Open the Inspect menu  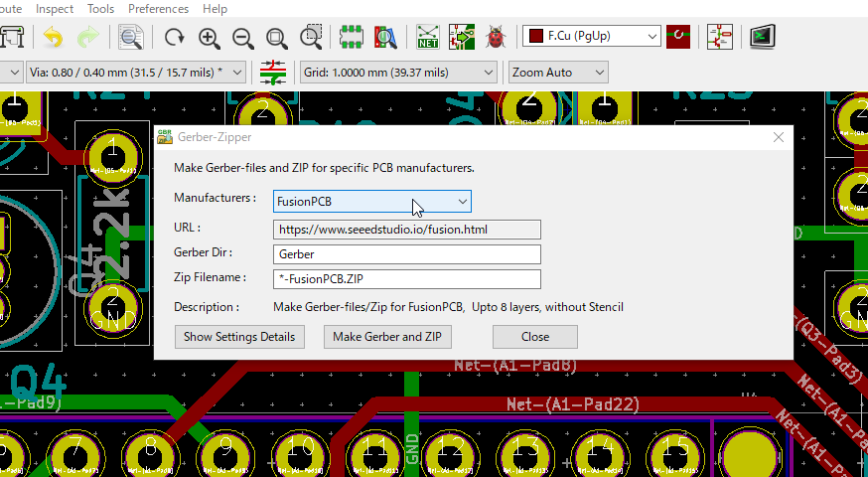coord(55,9)
